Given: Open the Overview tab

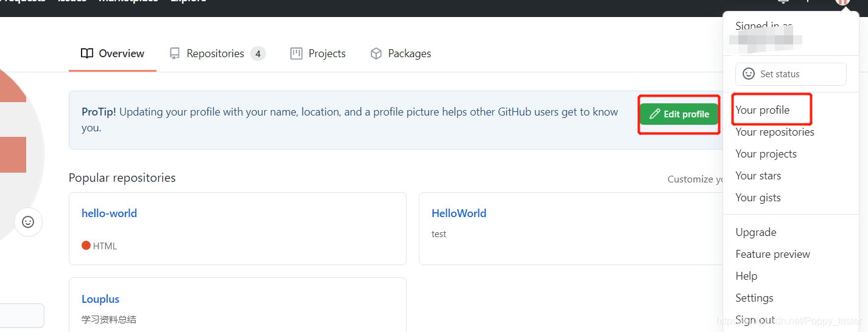Looking at the screenshot, I should (113, 54).
